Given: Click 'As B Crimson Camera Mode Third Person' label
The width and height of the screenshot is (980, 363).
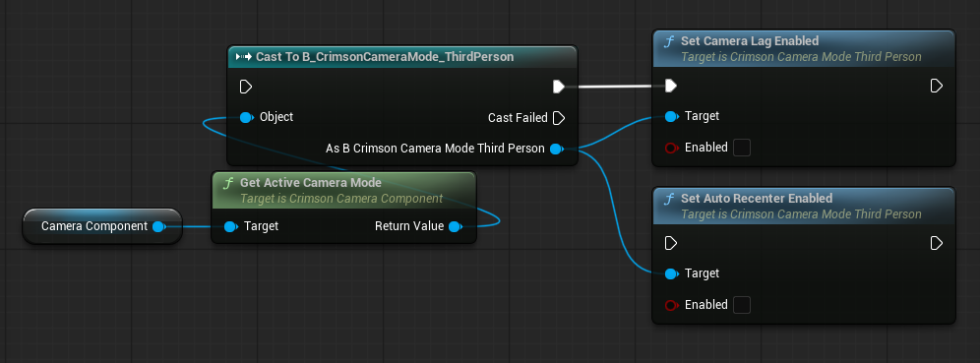Looking at the screenshot, I should click(x=435, y=149).
